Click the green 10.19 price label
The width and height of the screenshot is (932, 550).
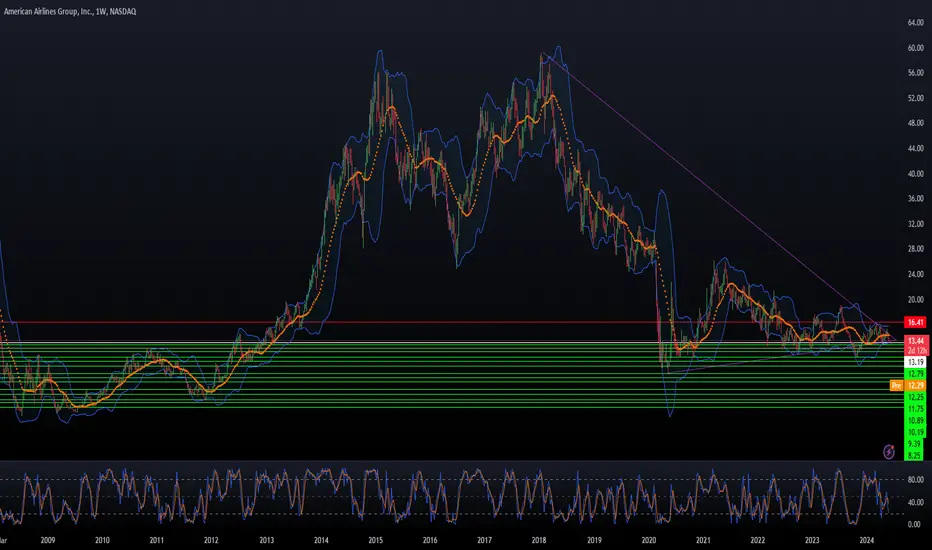pos(915,432)
